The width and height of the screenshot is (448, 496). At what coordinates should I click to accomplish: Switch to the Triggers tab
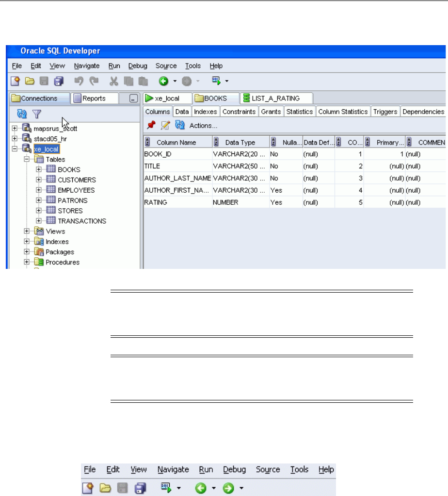point(385,112)
